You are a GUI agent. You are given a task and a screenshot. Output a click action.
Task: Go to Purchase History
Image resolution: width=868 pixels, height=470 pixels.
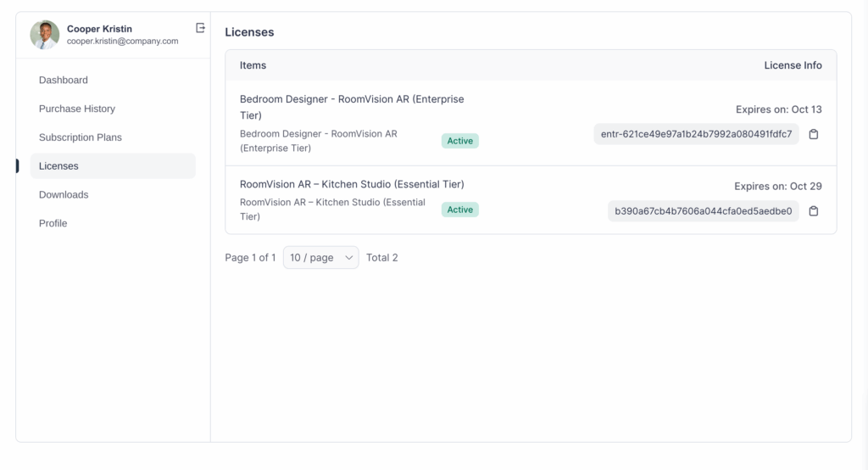point(77,109)
